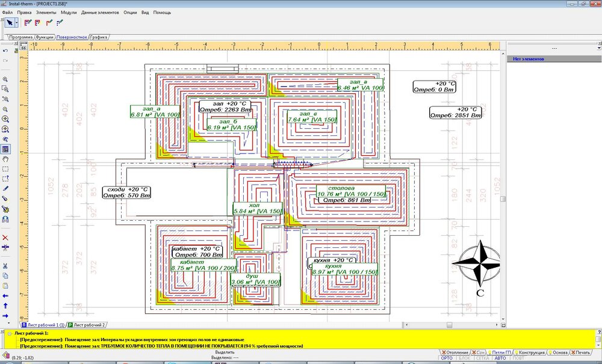The width and height of the screenshot is (602, 364).
Task: Click the first pipe-drawing icon after the selector
Action: point(28,22)
